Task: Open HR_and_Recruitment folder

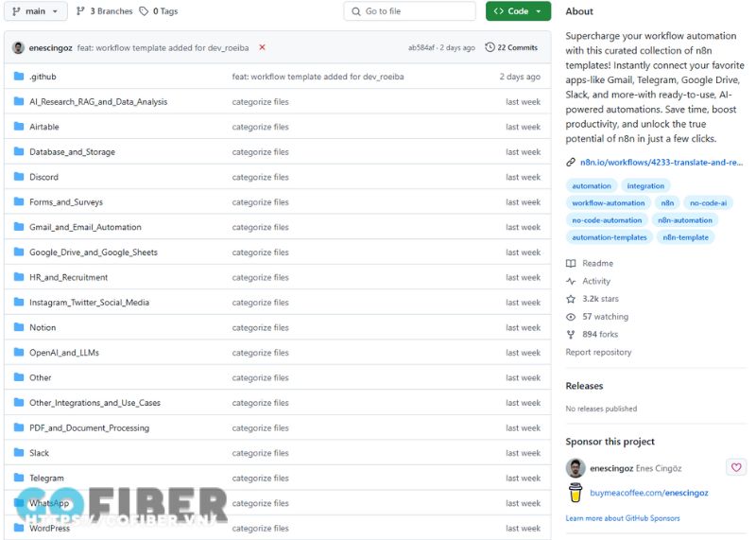Action: (68, 277)
